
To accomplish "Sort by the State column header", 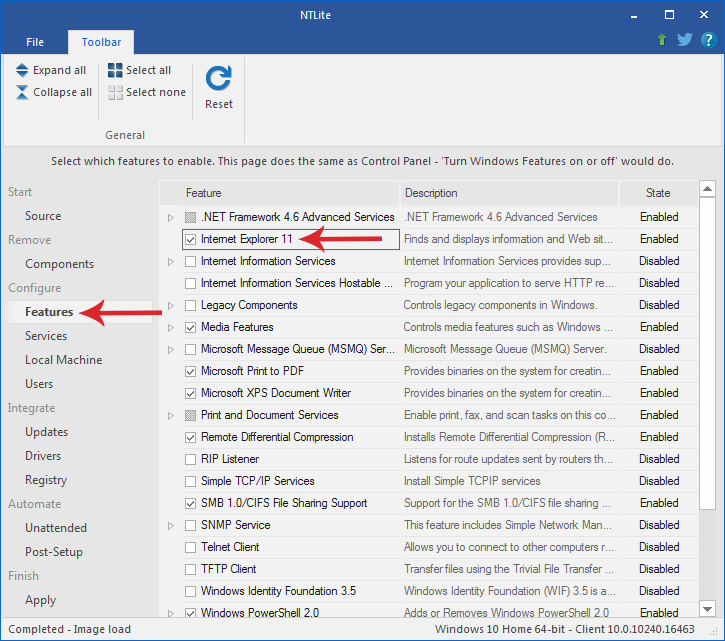I will (x=658, y=193).
